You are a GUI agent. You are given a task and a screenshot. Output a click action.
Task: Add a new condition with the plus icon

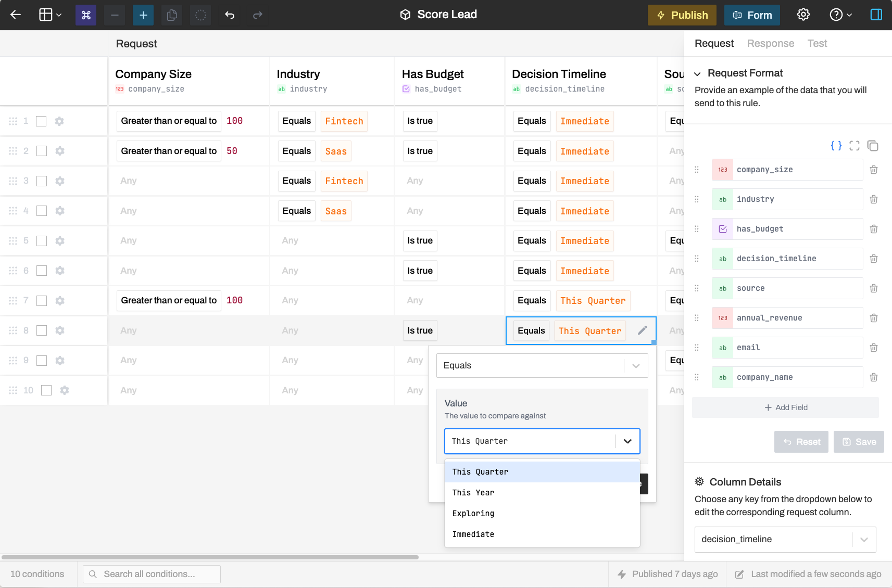pos(143,15)
